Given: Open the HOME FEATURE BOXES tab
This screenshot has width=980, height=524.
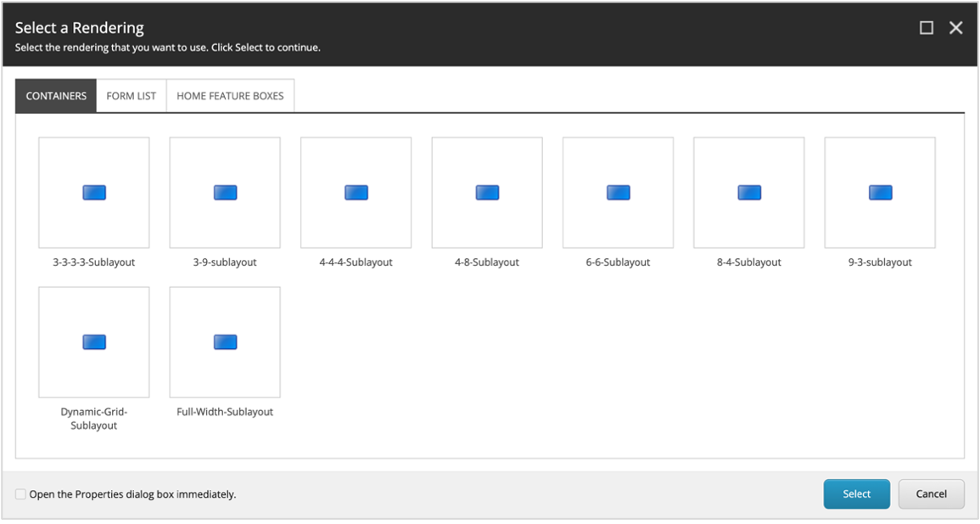Looking at the screenshot, I should [230, 95].
